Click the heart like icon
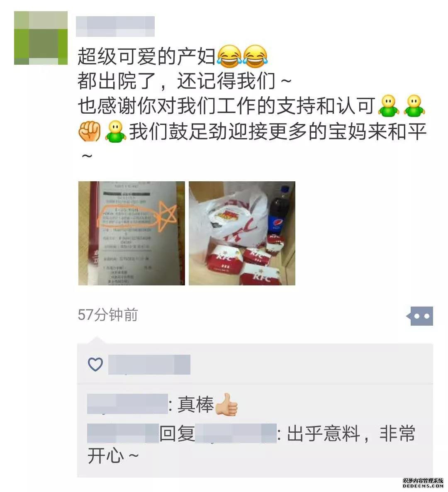The image size is (448, 492). click(95, 364)
